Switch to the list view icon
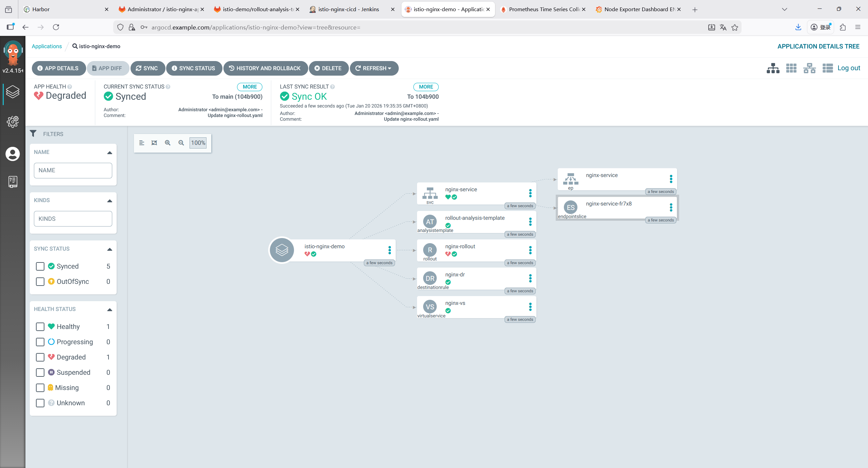Image resolution: width=868 pixels, height=468 pixels. [827, 68]
